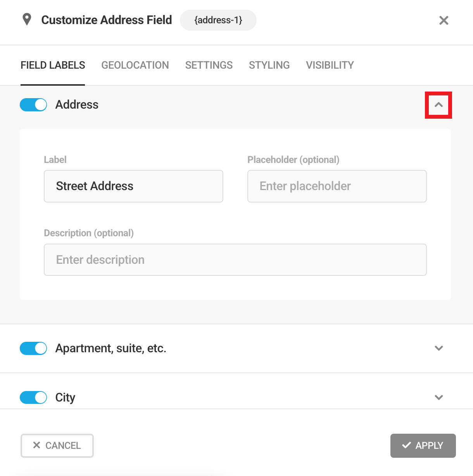Viewport: 473px width, 476px height.
Task: Click the CANCEL button
Action: point(57,445)
